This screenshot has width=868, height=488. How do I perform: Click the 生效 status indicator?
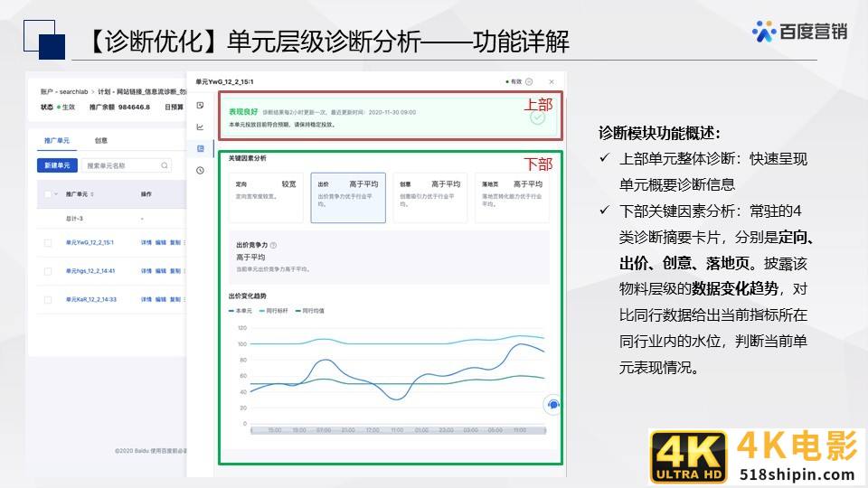[x=66, y=108]
